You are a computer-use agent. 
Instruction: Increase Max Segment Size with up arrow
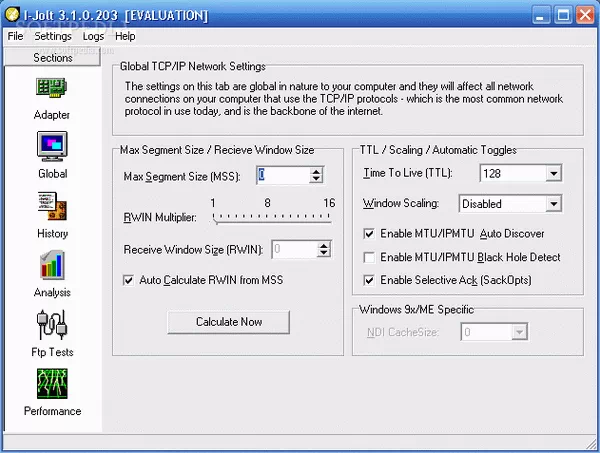click(x=316, y=171)
